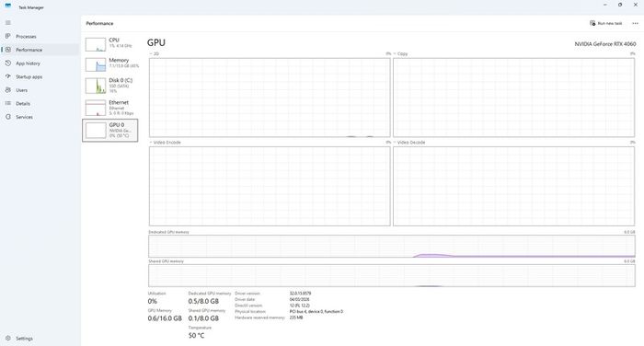Select the Ethernet performance entry
This screenshot has width=644, height=346.
110,108
